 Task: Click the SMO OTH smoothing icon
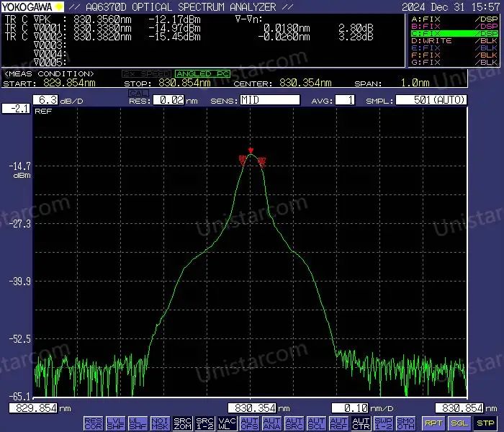405,423
